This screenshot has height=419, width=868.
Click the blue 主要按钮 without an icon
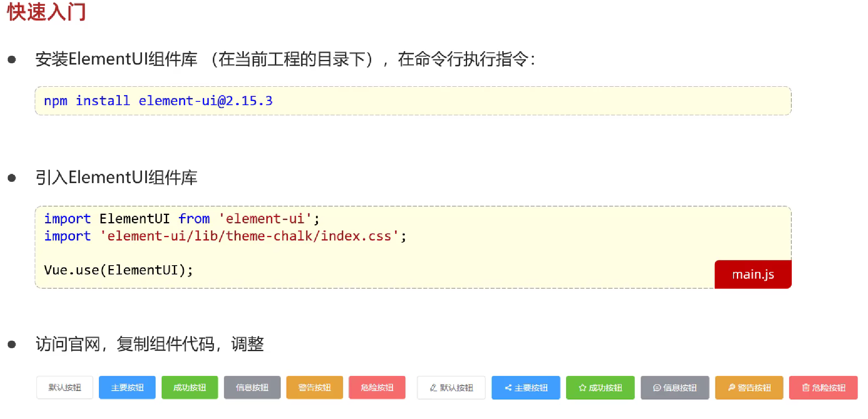click(x=127, y=388)
